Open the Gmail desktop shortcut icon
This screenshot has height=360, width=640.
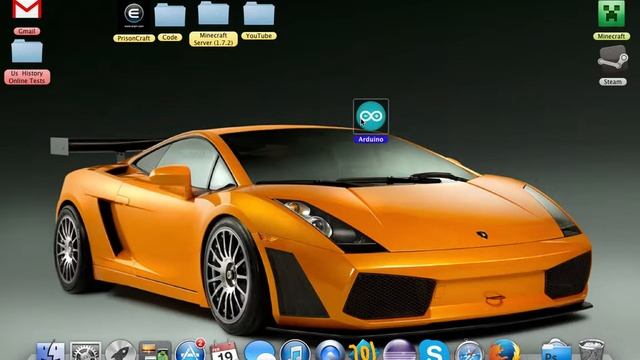27,10
